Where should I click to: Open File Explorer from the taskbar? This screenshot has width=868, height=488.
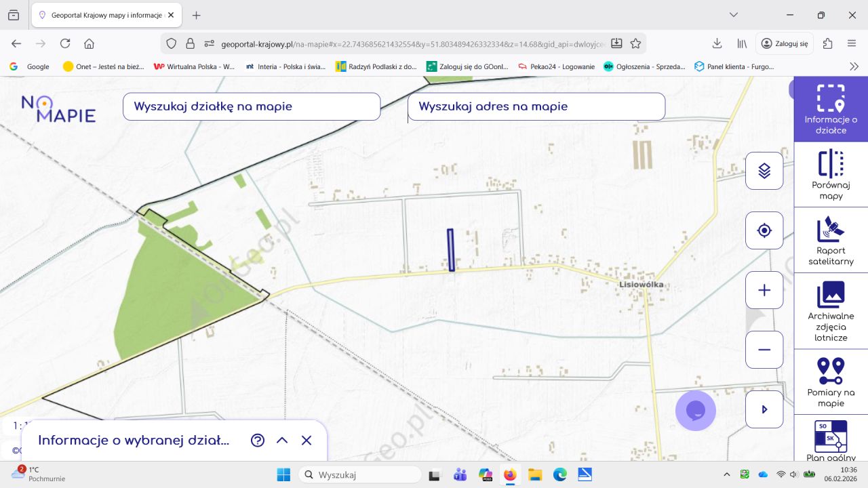tap(535, 474)
